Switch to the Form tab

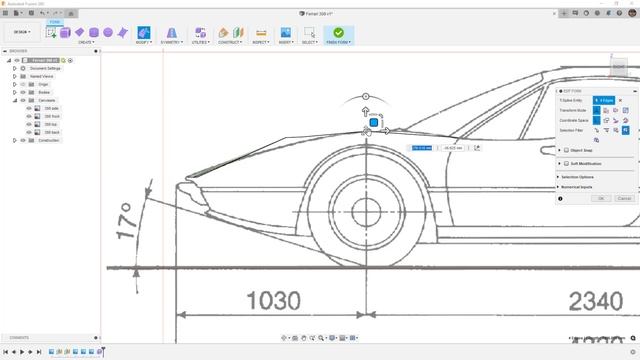[55, 22]
